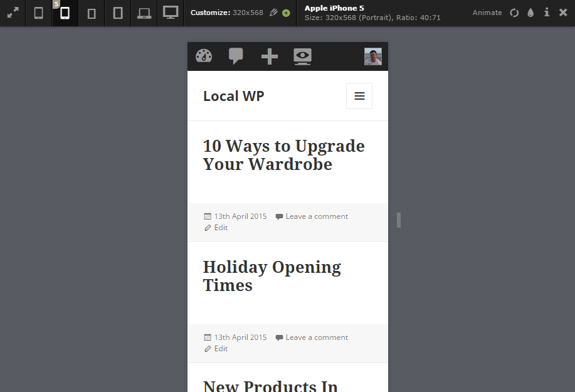Click the monitor-with-eye icon in admin bar
Viewport: 575px width, 392px height.
(302, 56)
